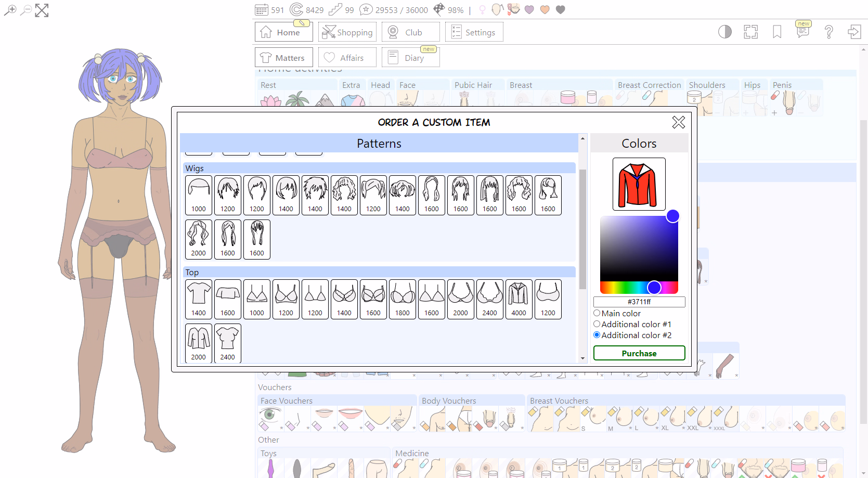Click the bookmark icon in top bar

tap(776, 32)
